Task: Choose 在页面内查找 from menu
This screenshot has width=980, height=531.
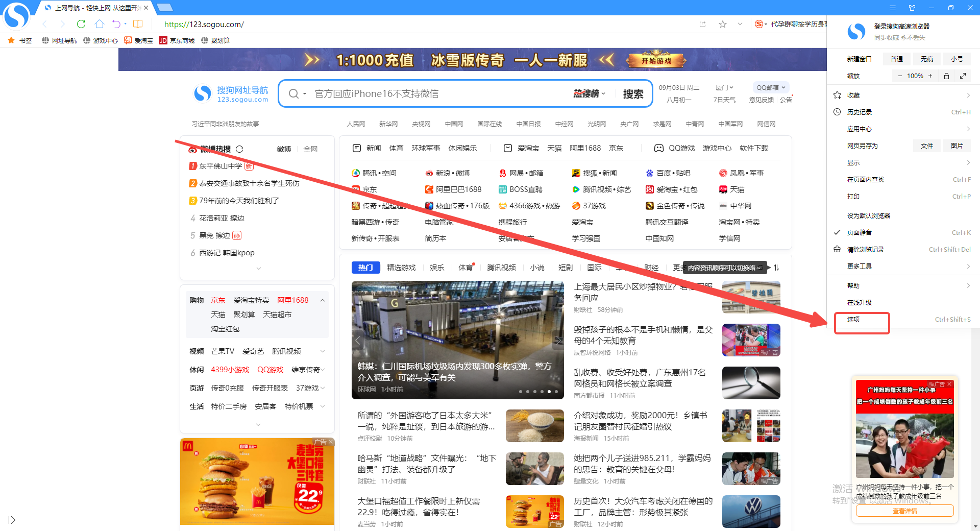Action: 902,179
